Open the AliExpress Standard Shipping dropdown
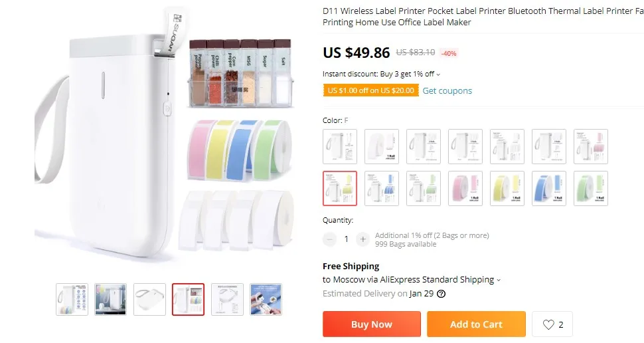Image resolution: width=644 pixels, height=343 pixels. [499, 280]
